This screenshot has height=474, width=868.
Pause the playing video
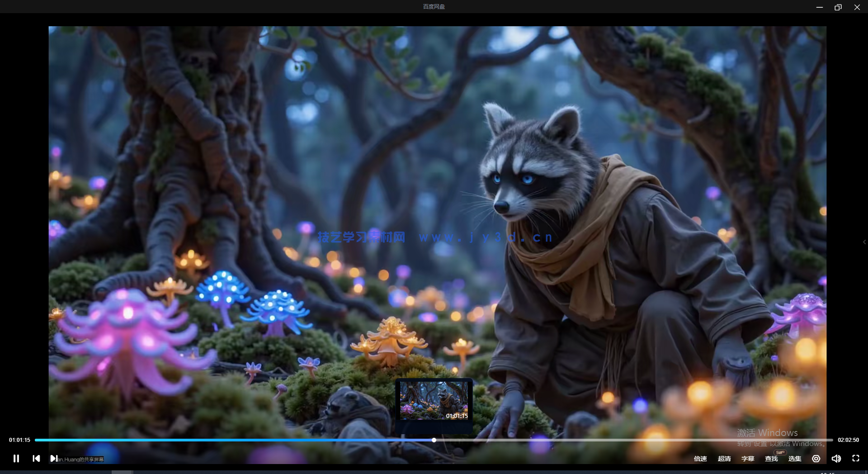[16, 459]
